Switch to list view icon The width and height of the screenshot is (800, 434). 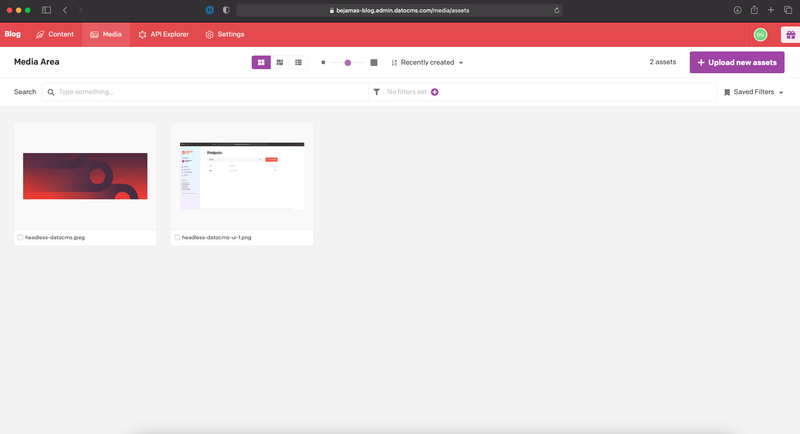tap(298, 62)
